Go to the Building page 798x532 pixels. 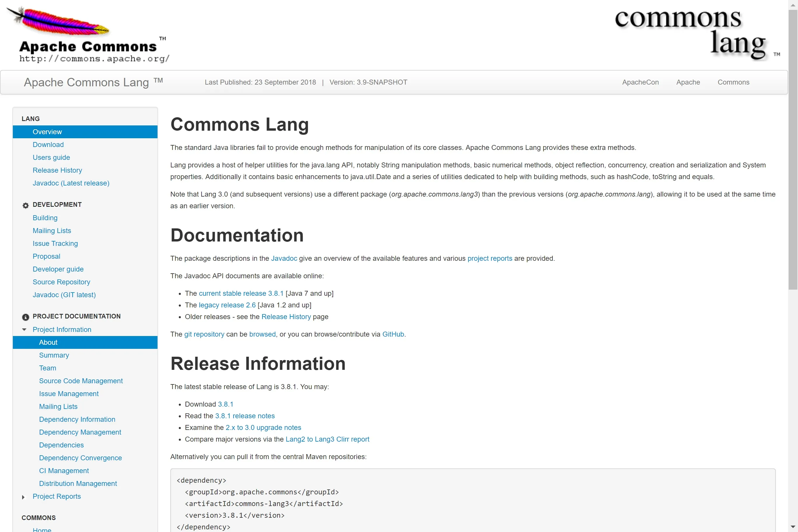coord(45,218)
